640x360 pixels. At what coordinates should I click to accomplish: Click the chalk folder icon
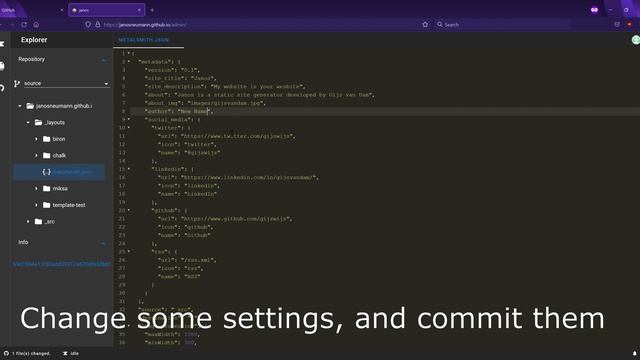pos(47,156)
